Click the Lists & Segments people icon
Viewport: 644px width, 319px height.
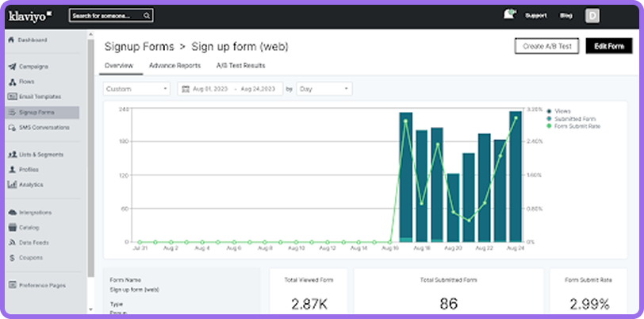pyautogui.click(x=13, y=155)
